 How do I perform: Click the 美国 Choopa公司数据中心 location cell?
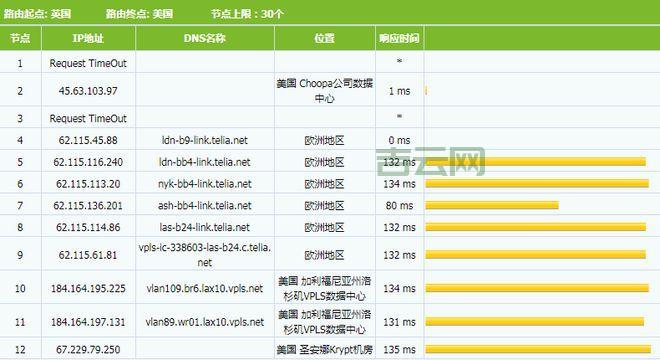tap(325, 91)
